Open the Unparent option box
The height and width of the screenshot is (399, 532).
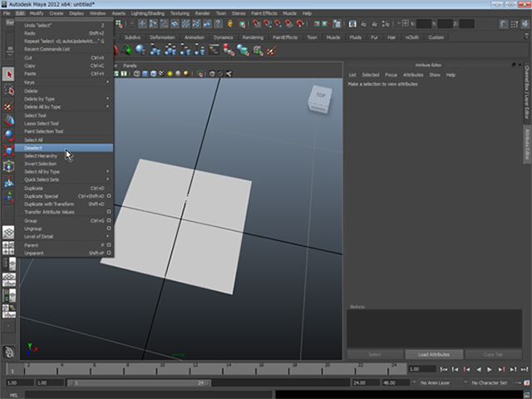(109, 253)
